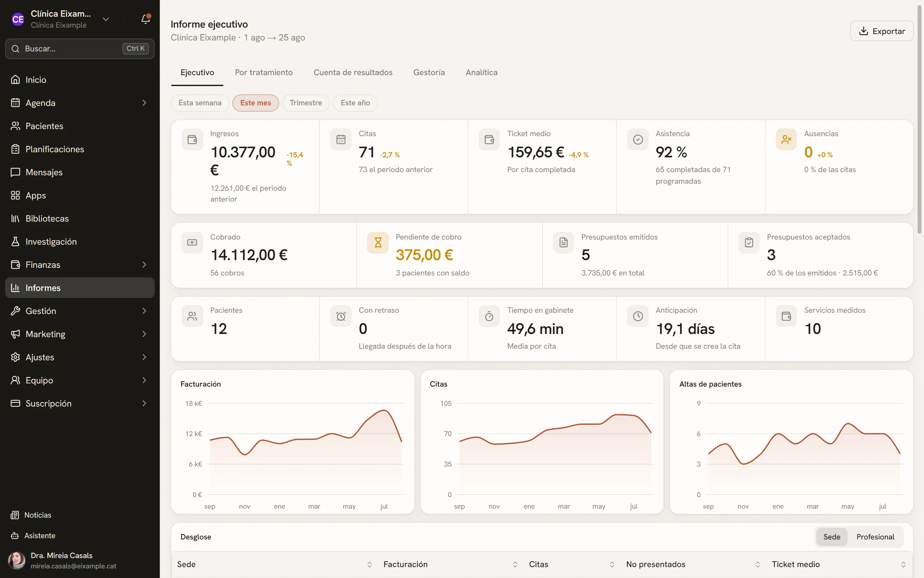Switch Desglose to Sede view

pyautogui.click(x=832, y=537)
